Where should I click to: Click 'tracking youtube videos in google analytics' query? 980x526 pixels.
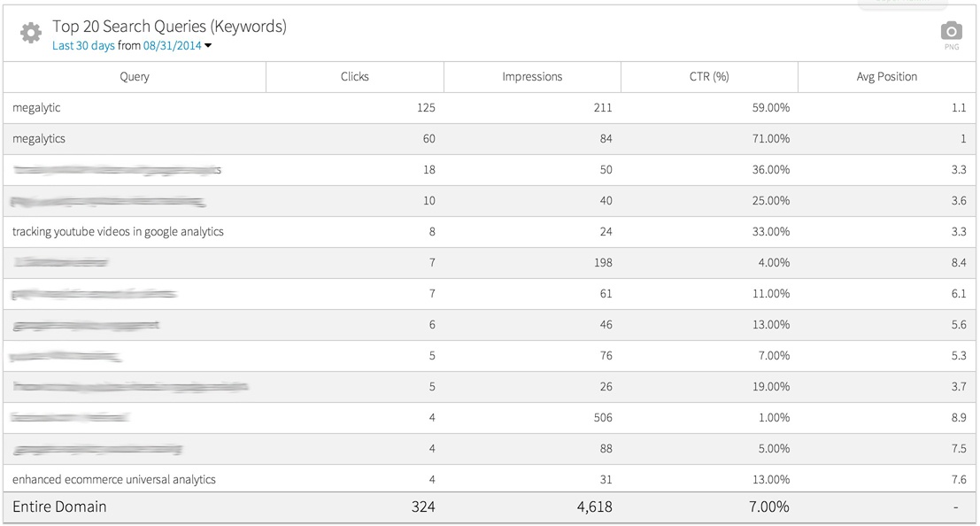[118, 232]
